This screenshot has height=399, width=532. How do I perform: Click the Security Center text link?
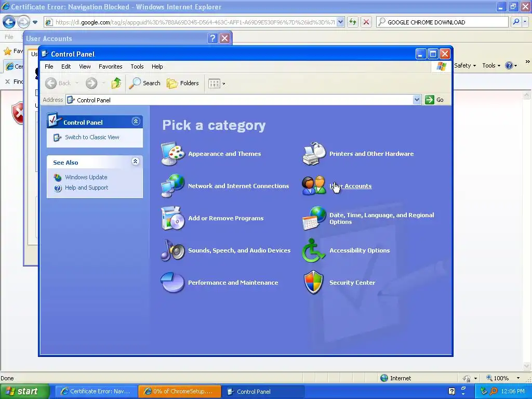click(352, 283)
